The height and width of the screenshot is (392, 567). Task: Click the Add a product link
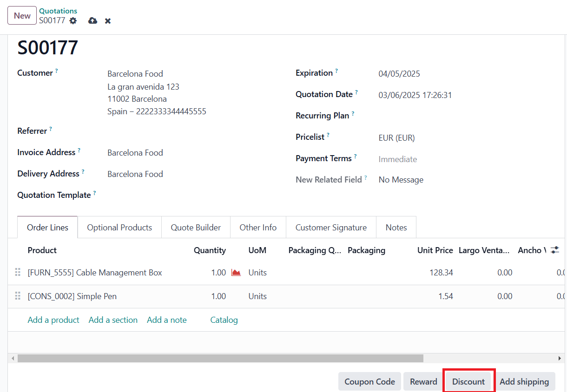[53, 320]
